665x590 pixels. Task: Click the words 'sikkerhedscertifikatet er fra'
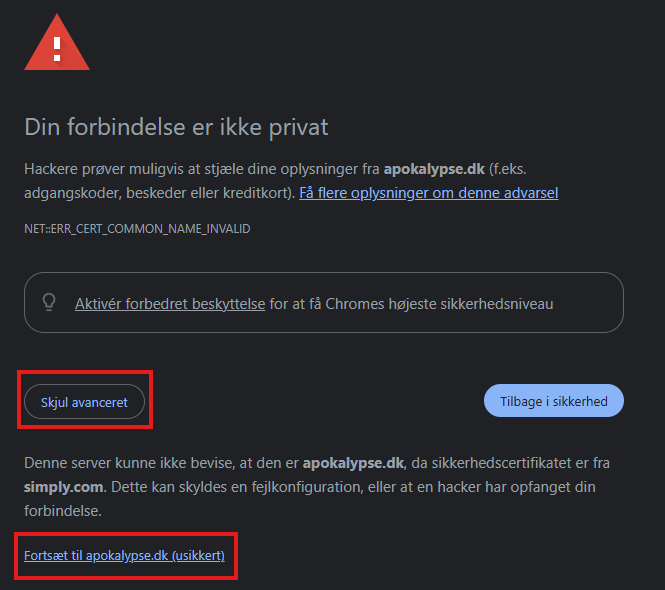tap(520, 463)
